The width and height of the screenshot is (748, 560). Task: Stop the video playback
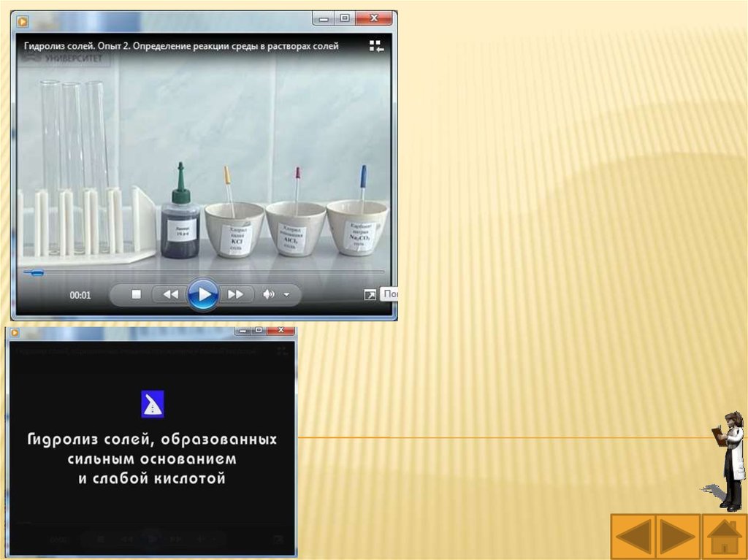(x=136, y=294)
